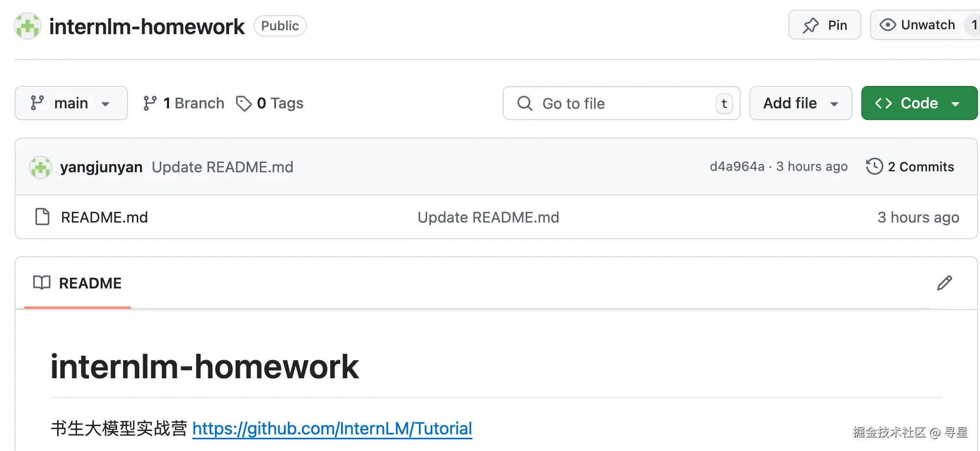This screenshot has height=451, width=980.
Task: Click the book icon in README header
Action: tap(42, 283)
